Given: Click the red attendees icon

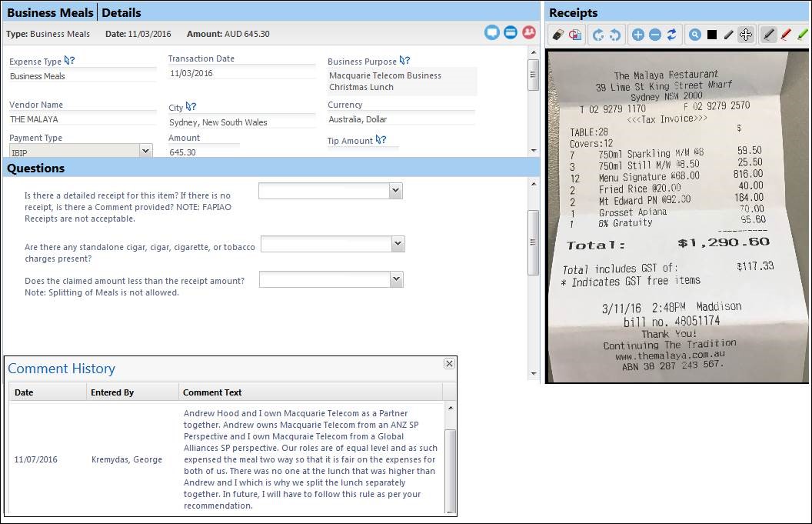Looking at the screenshot, I should (x=529, y=33).
